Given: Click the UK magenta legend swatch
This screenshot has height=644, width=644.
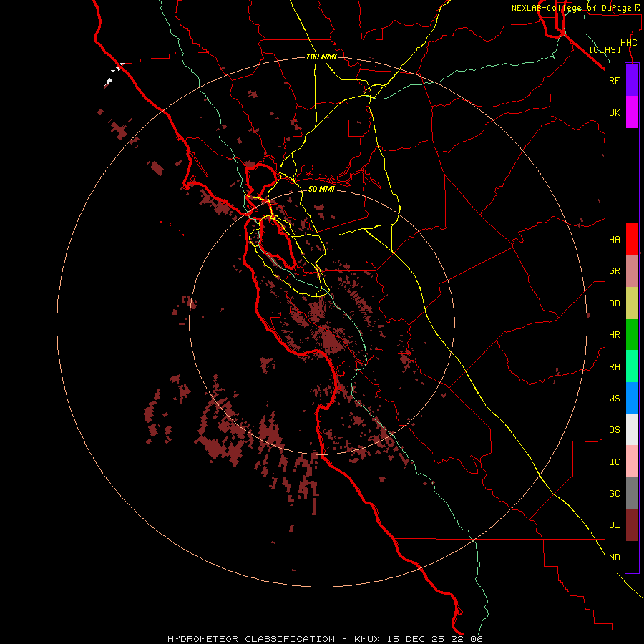Looking at the screenshot, I should pos(632,112).
